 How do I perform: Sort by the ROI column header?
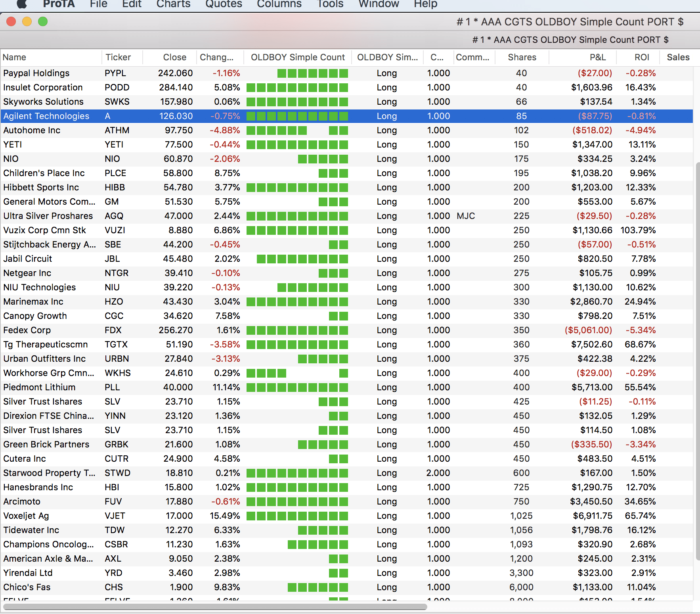click(638, 57)
